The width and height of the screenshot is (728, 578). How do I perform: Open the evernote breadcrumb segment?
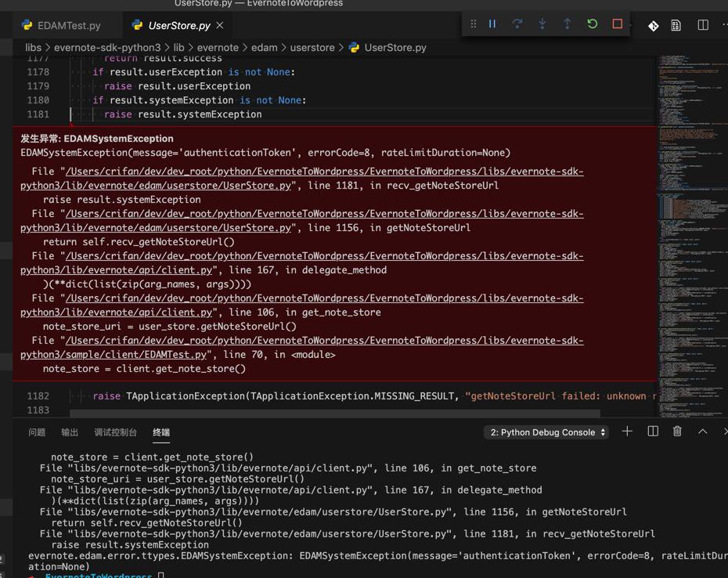click(x=218, y=48)
